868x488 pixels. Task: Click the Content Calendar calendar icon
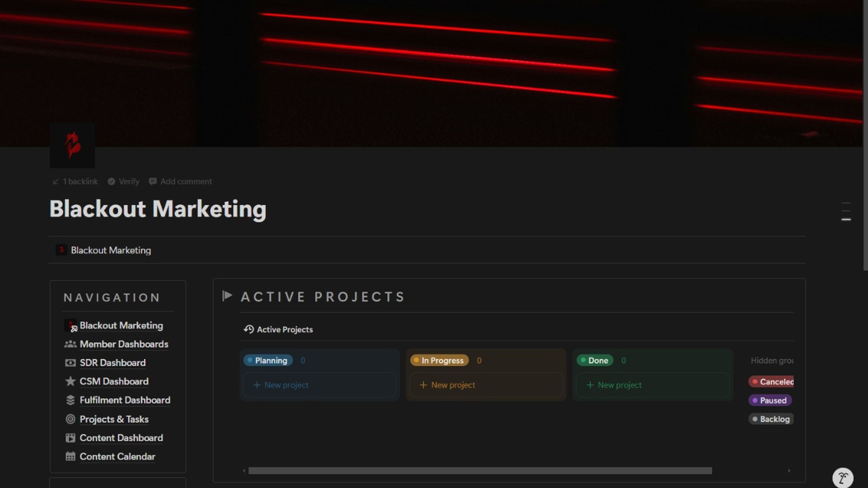click(70, 456)
